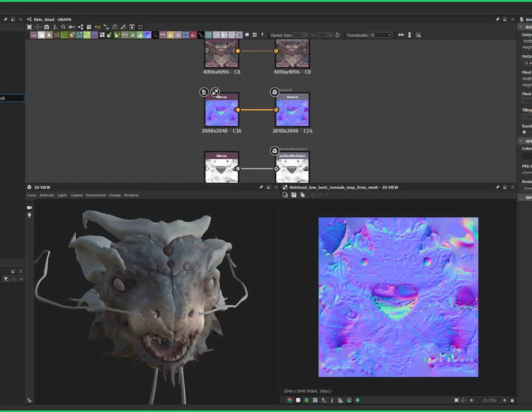Click fit-to-view icon in 2D view footer
This screenshot has width=532, height=412.
pos(456,400)
